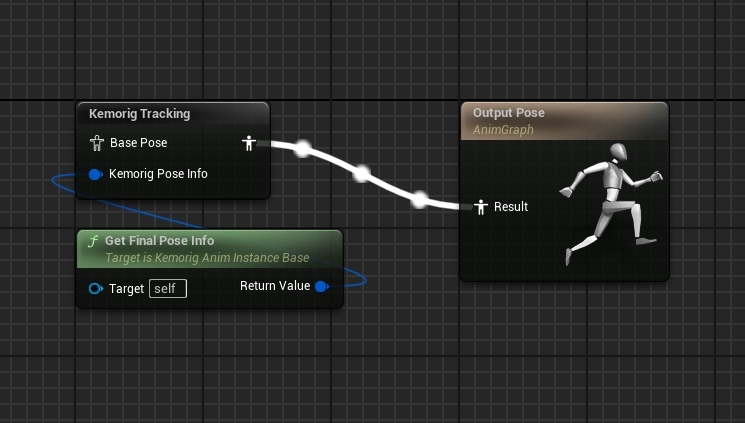Image resolution: width=745 pixels, height=423 pixels.
Task: Select the first reroute node nearest Kemorig Tracking
Action: (x=302, y=149)
